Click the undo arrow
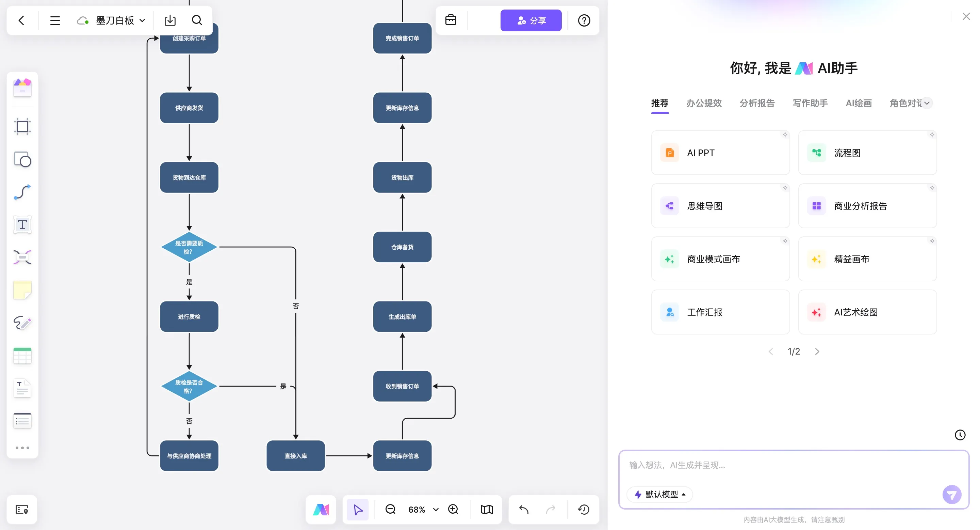This screenshot has width=980, height=530. coord(524,510)
